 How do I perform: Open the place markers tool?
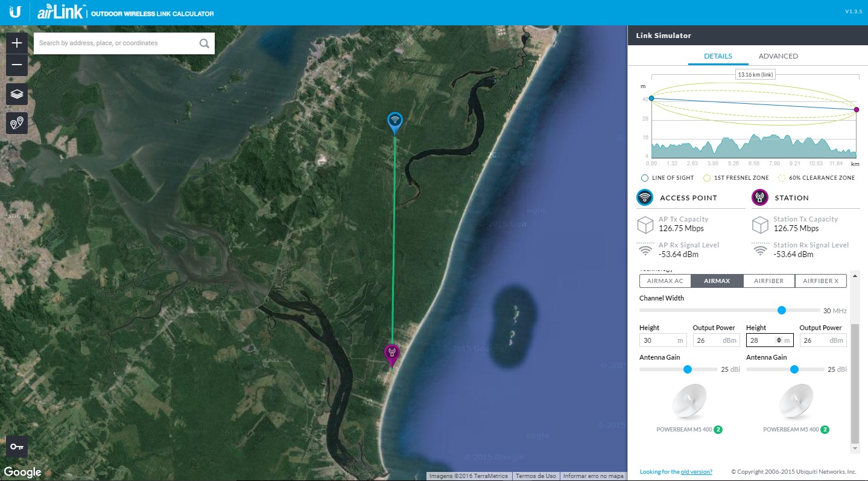[17, 123]
